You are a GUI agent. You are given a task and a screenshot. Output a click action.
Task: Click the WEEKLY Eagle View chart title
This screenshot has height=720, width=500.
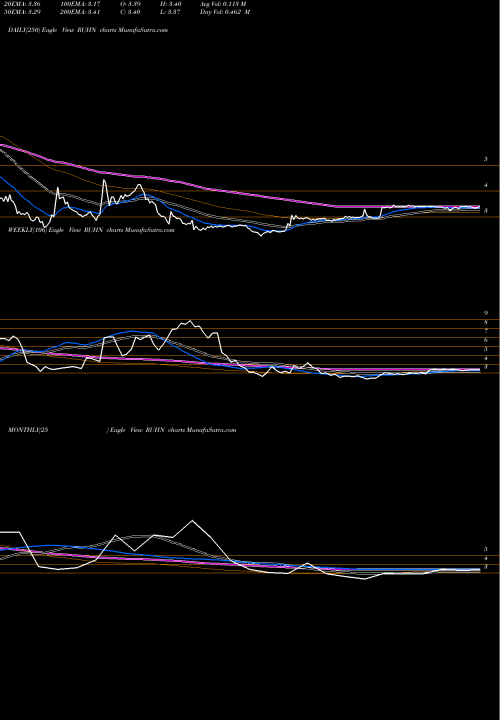point(91,230)
